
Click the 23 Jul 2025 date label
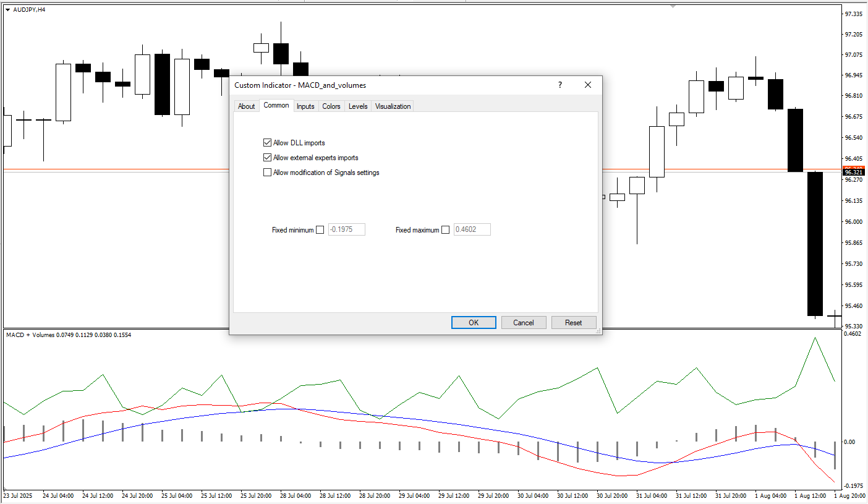[18, 496]
